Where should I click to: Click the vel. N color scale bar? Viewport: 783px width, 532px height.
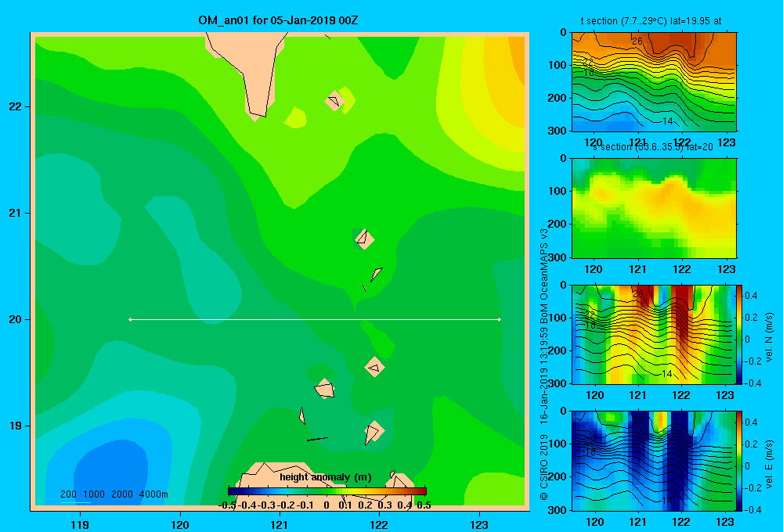(x=740, y=334)
